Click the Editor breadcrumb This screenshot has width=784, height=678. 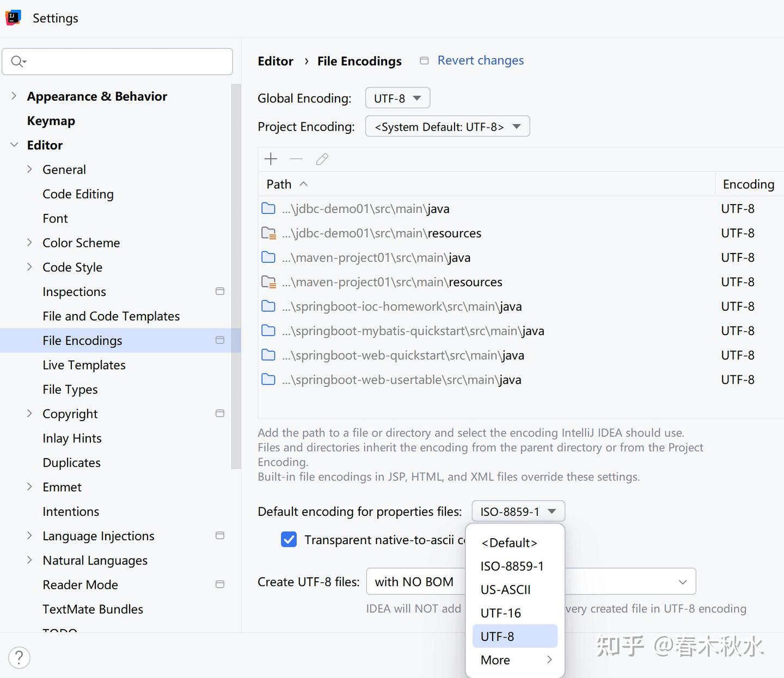(x=275, y=61)
